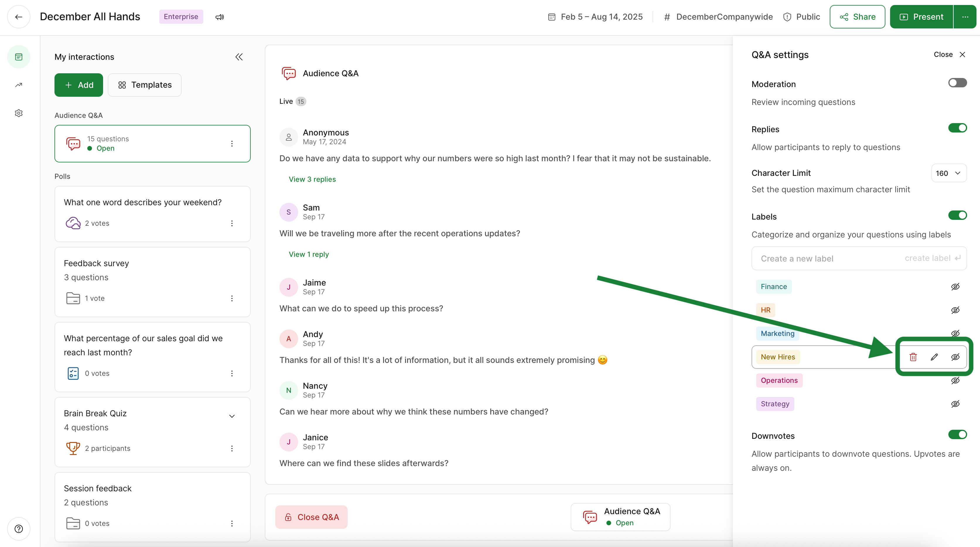
Task: Close the Q&A settings panel
Action: pos(950,55)
